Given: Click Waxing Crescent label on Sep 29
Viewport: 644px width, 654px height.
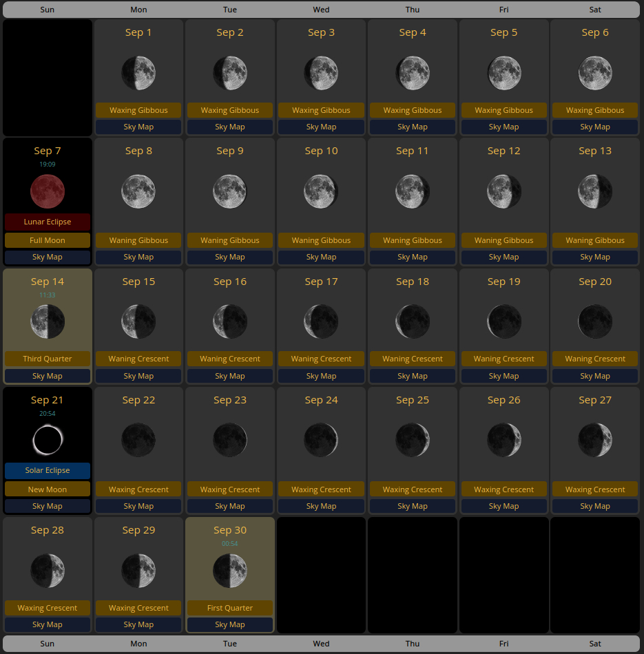Looking at the screenshot, I should tap(138, 608).
